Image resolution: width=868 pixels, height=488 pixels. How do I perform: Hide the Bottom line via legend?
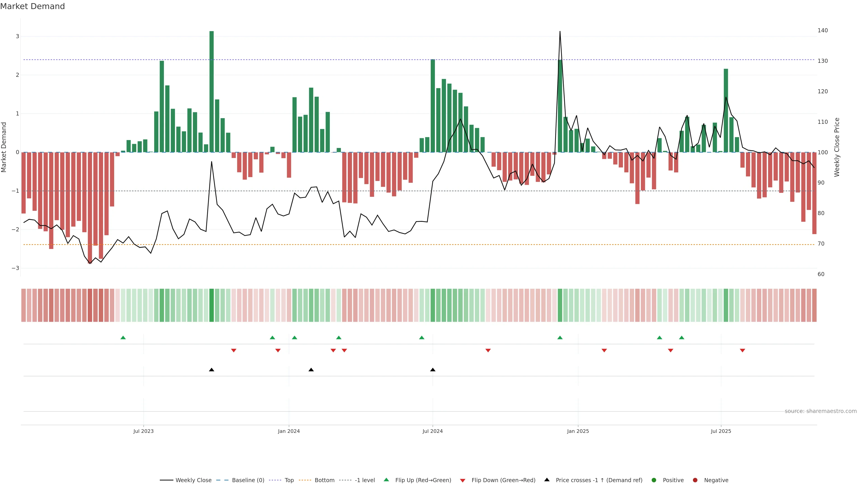(x=324, y=480)
